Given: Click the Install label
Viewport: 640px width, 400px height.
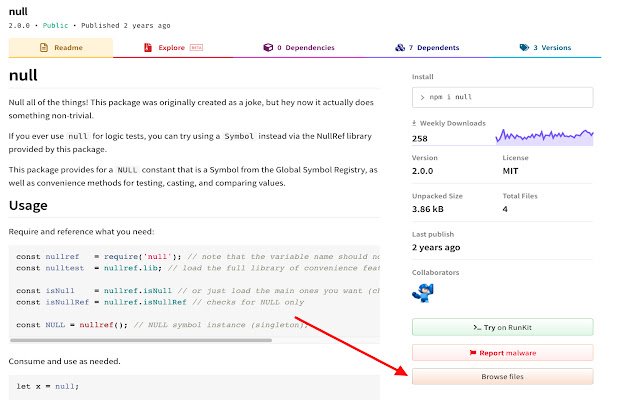Looking at the screenshot, I should pyautogui.click(x=422, y=77).
